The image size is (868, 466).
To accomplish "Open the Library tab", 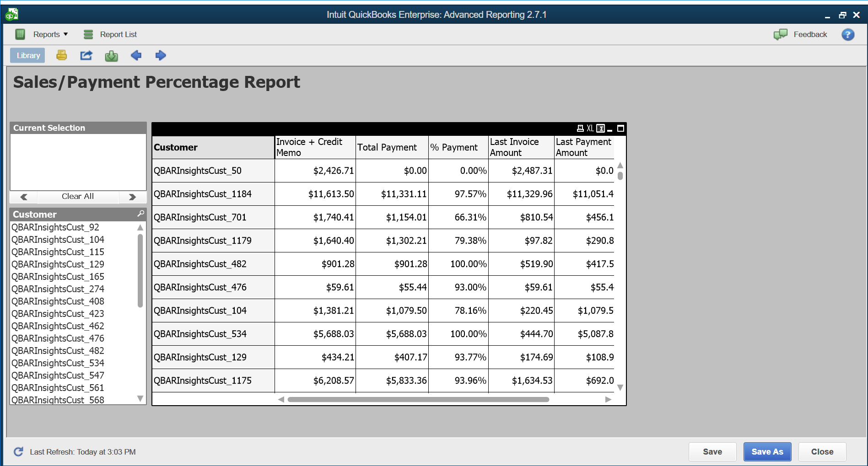I will [28, 55].
